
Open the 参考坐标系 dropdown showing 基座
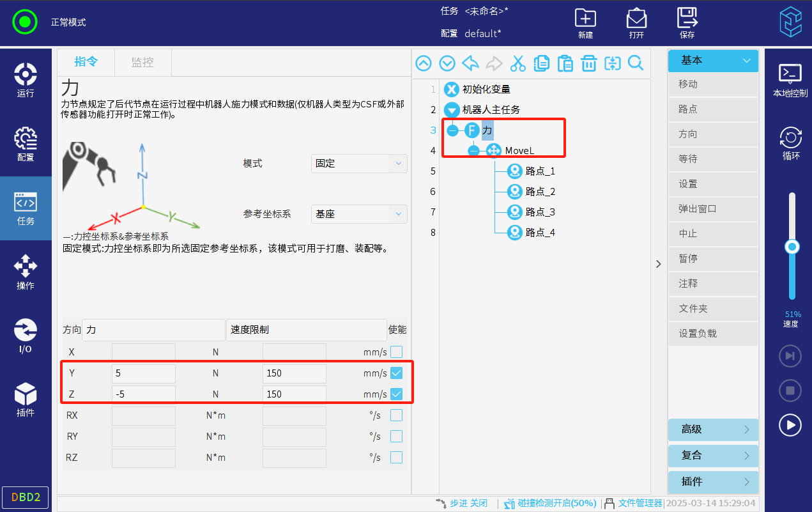359,214
